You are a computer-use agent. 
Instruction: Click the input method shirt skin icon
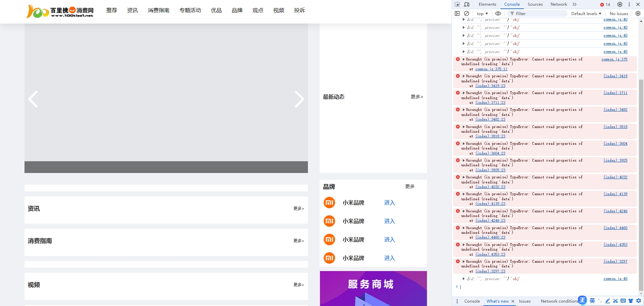pyautogui.click(x=631, y=301)
